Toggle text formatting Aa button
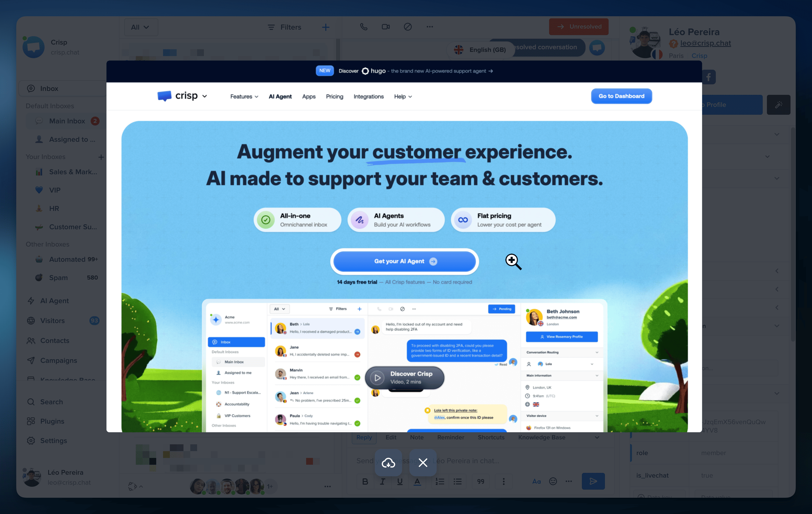 [x=536, y=481]
